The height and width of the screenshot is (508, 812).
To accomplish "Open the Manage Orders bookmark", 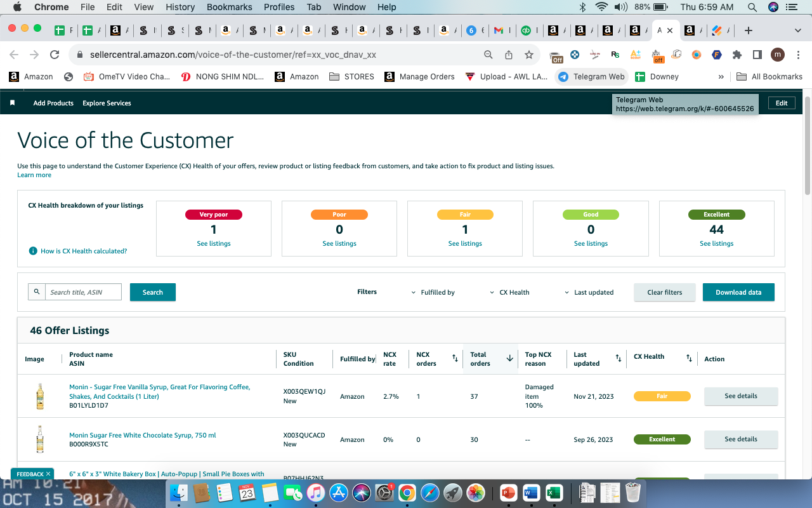I will coord(419,77).
